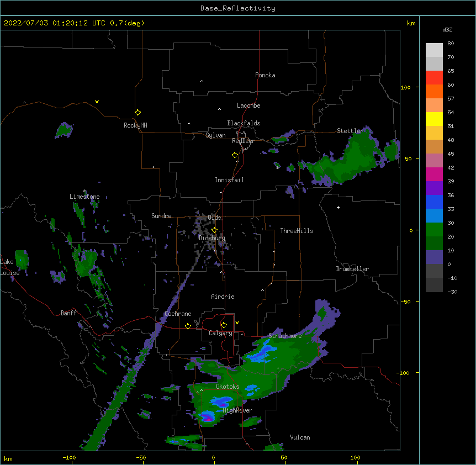Viewport: 476px width, 465px height.
Task: Click the dBZ legend heading
Action: (447, 30)
